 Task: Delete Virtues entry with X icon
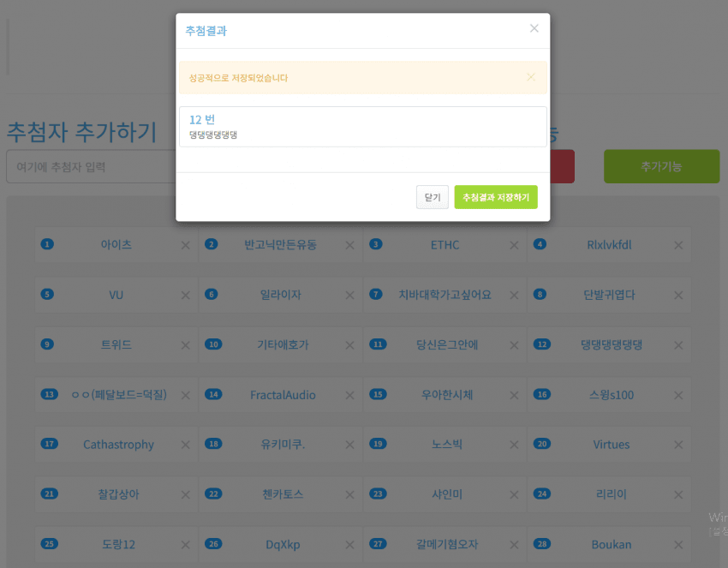(x=678, y=445)
